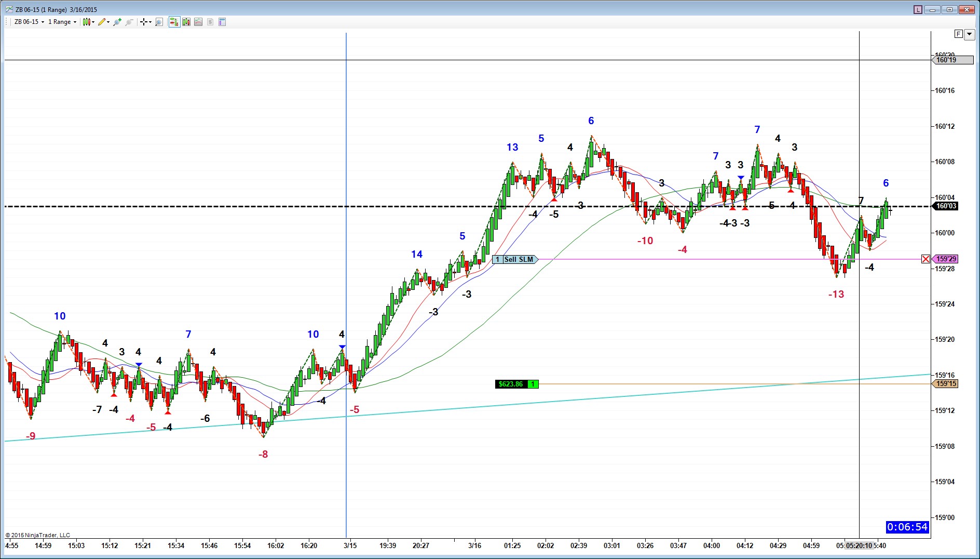Click the zoom in icon
This screenshot has width=980, height=559.
(x=117, y=22)
